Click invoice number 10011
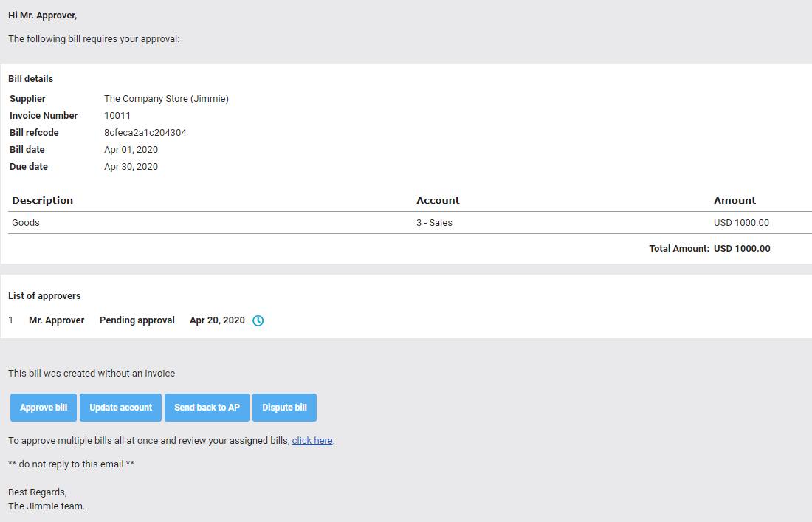The image size is (812, 522). [117, 115]
